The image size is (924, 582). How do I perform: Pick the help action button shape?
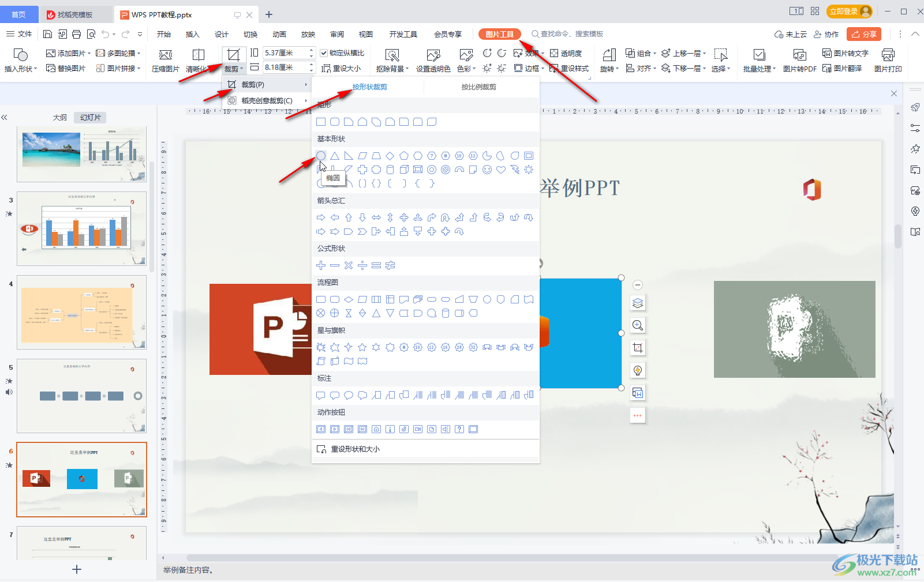(x=459, y=429)
